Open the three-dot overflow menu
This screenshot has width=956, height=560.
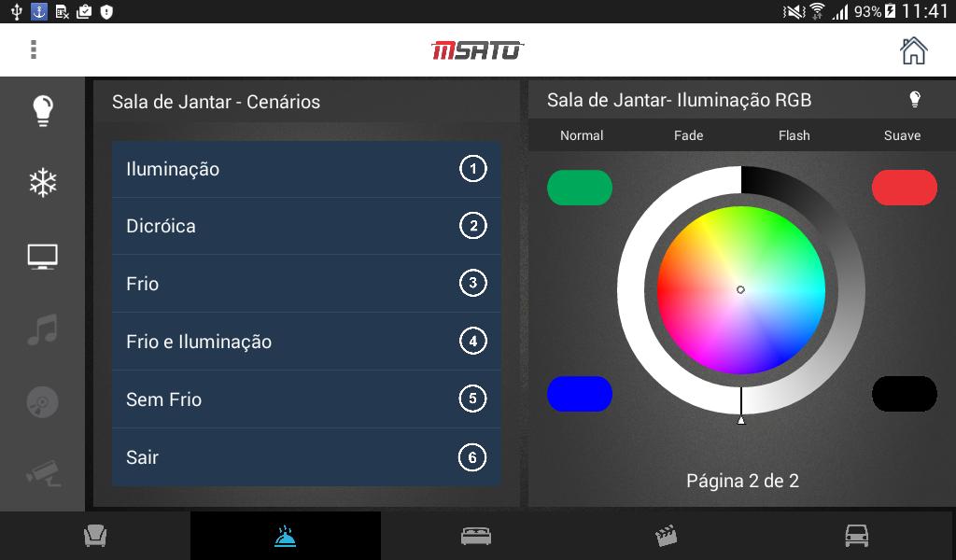(x=34, y=49)
